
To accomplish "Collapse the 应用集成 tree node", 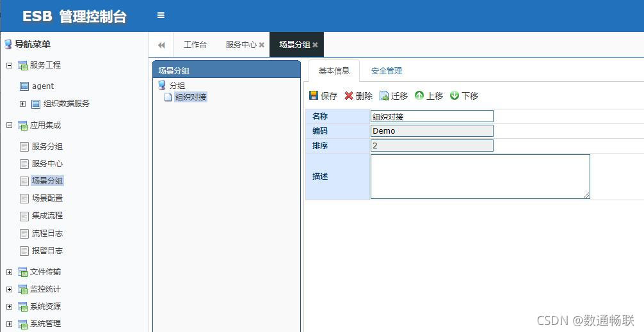I will 10,125.
